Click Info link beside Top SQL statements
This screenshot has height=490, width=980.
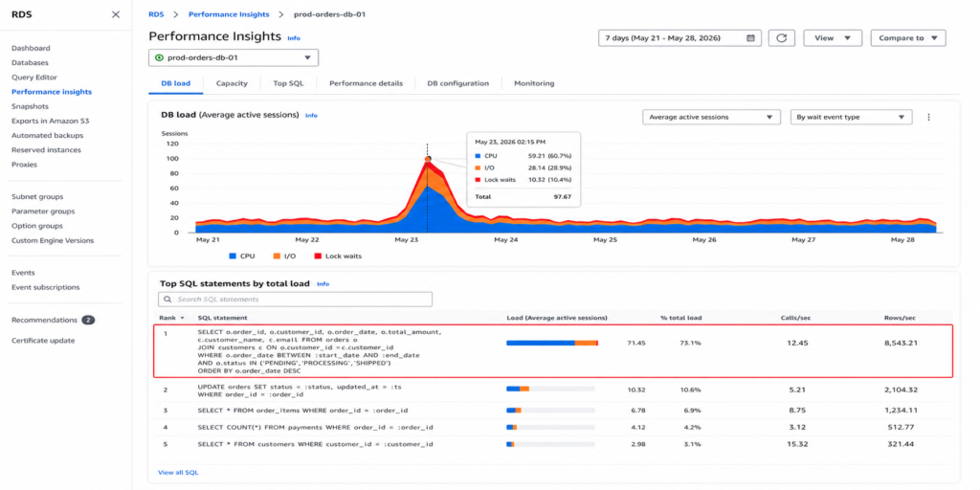coord(323,283)
